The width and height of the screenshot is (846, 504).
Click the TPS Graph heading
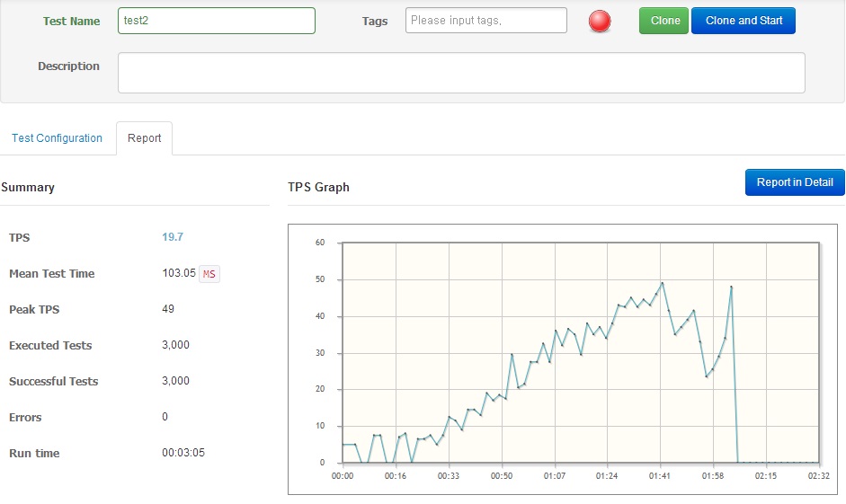point(318,188)
